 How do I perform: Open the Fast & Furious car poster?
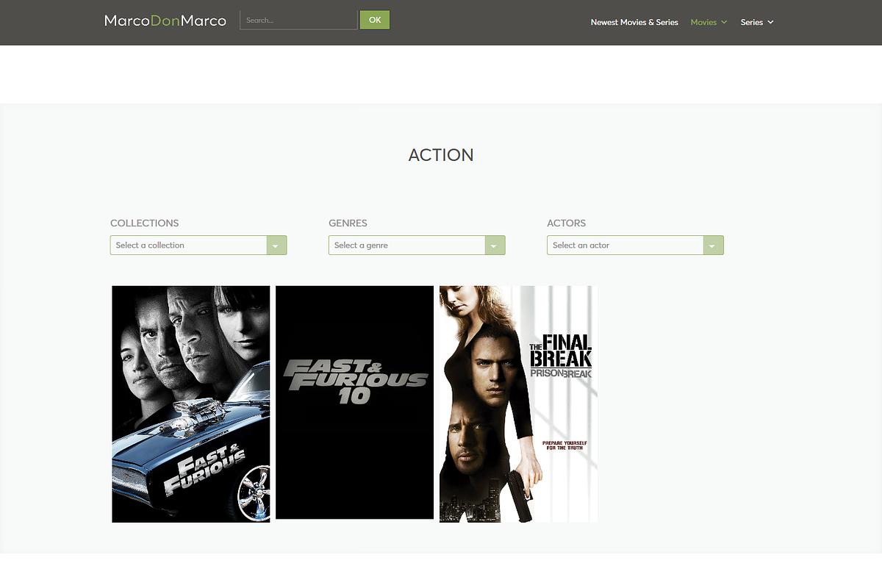pyautogui.click(x=191, y=404)
